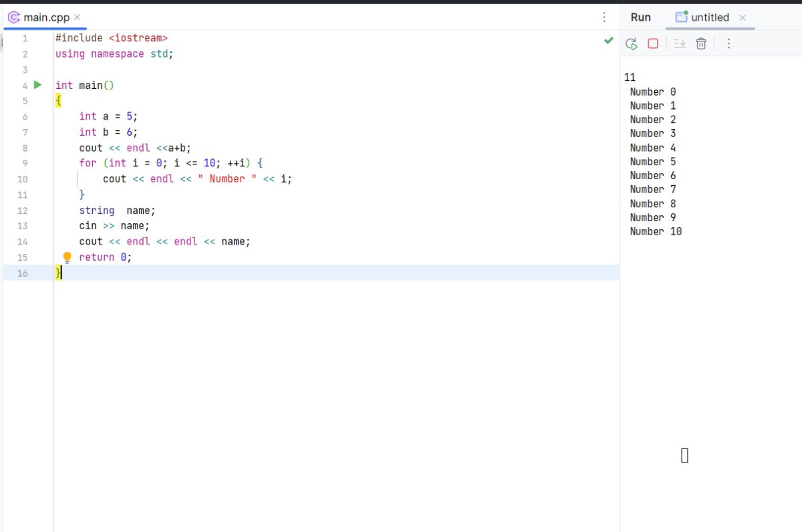This screenshot has height=532, width=802.
Task: Click line number 9 in gutter
Action: (25, 163)
